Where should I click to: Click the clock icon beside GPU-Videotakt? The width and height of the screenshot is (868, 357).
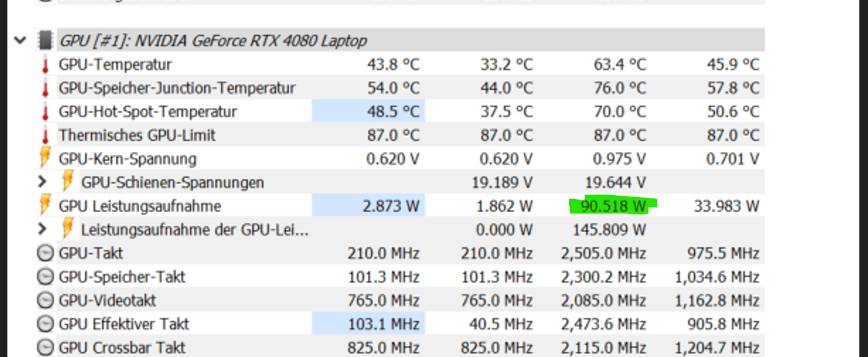click(45, 300)
